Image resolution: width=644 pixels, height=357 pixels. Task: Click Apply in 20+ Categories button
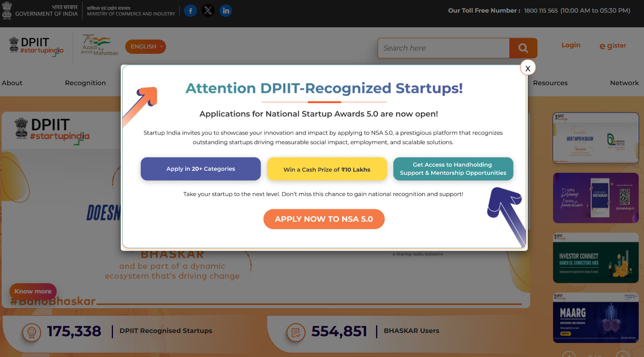point(201,169)
